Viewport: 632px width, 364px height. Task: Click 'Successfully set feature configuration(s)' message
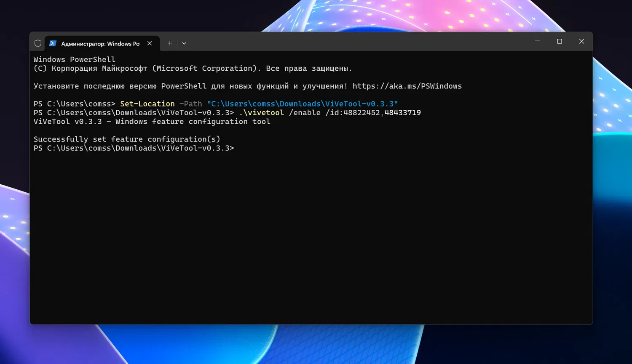[127, 139]
